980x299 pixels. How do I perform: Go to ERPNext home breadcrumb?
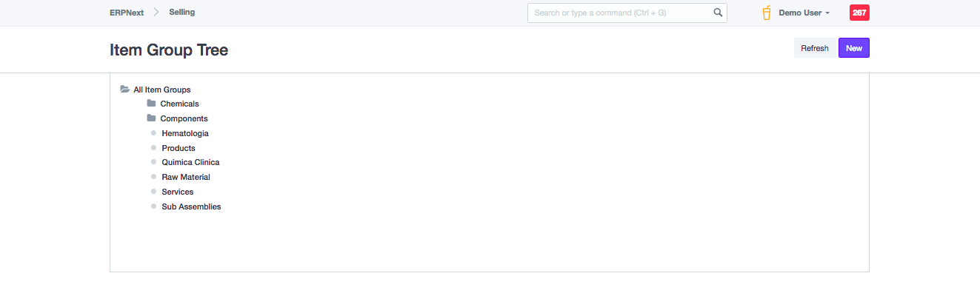pos(127,13)
